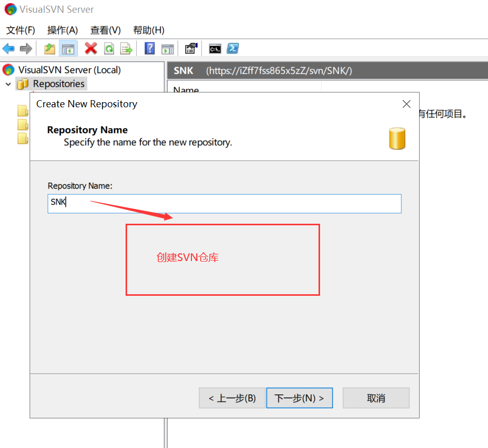This screenshot has height=448, width=488.
Task: Toggle the action pane icon in toolbar
Action: pyautogui.click(x=168, y=49)
